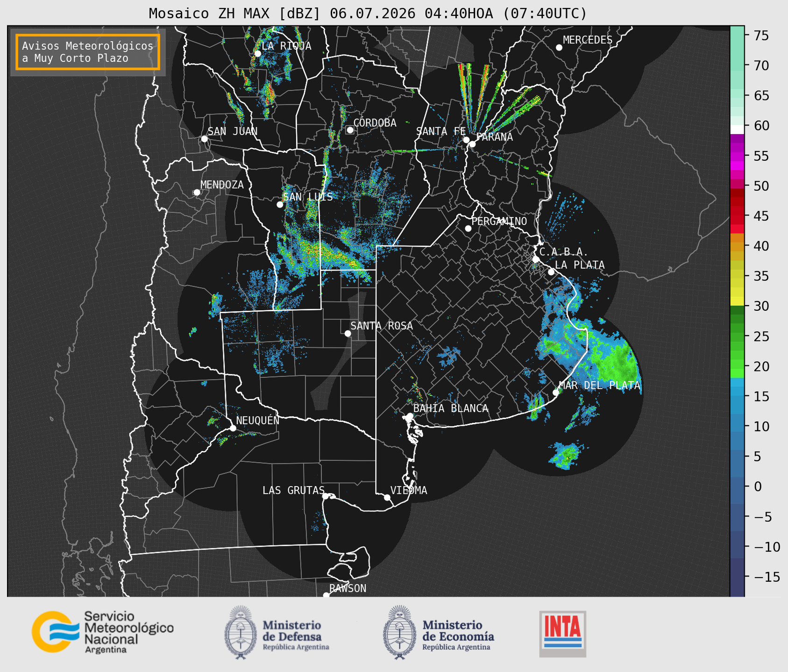Click the LA RIOJA city label

tap(286, 46)
